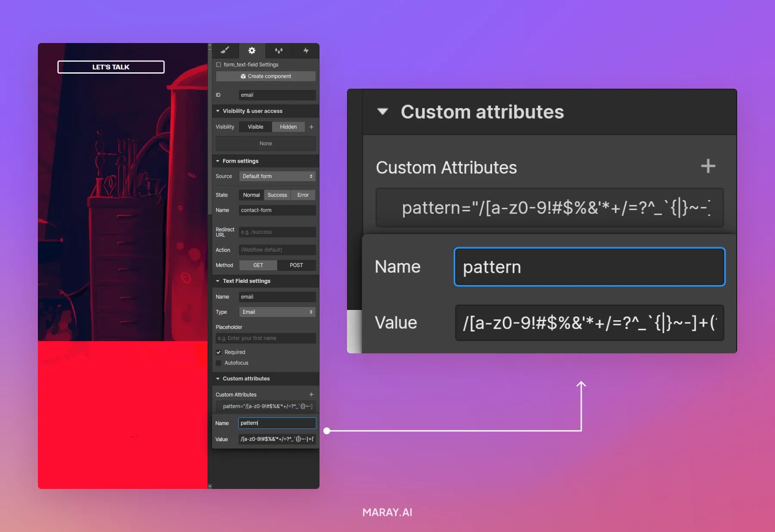Click the plus in the enlarged Custom Attributes panel
The image size is (775, 532).
point(708,166)
